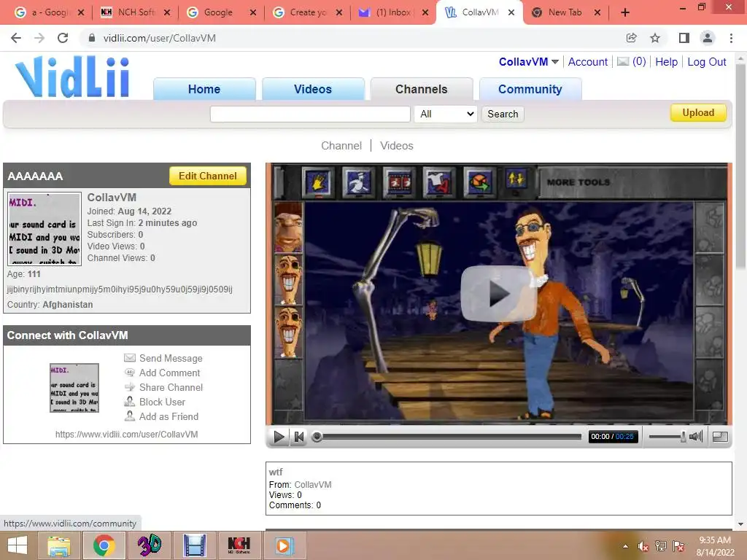Click the Search button
Screen dimensions: 747x560
[503, 114]
